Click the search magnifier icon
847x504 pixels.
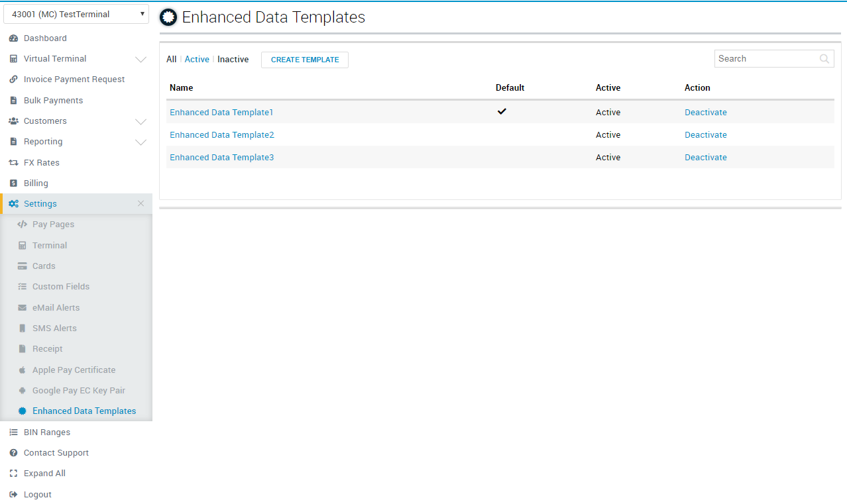pos(824,59)
